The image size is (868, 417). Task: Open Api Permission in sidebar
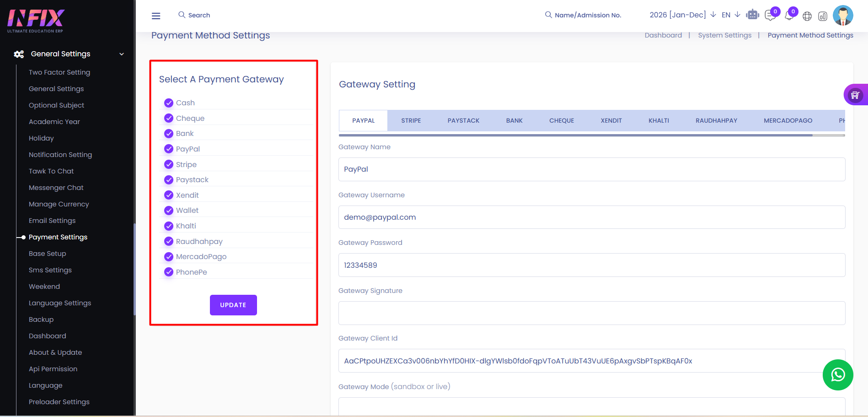point(53,369)
